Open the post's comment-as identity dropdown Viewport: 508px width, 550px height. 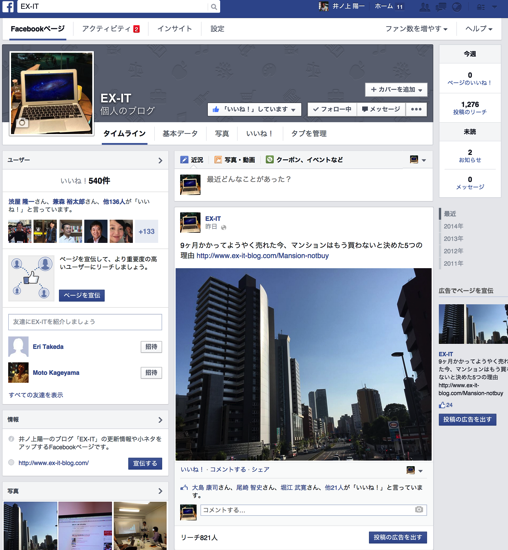414,470
